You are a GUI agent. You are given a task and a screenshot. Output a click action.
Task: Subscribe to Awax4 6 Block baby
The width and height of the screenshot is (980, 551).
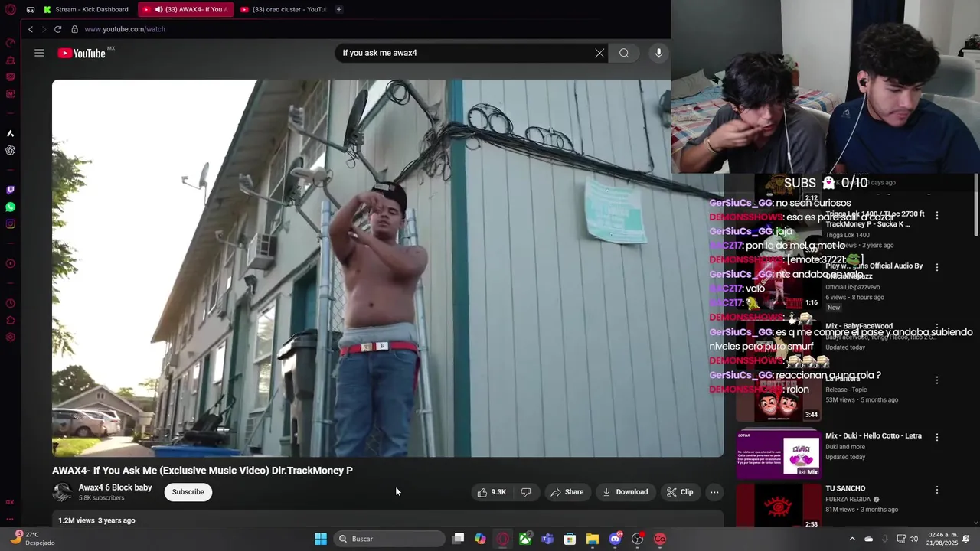(x=188, y=492)
